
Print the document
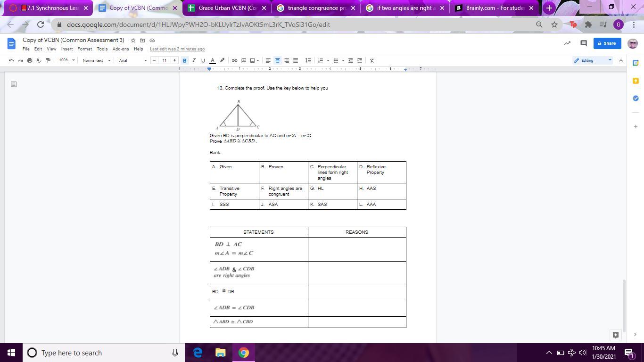[30, 60]
